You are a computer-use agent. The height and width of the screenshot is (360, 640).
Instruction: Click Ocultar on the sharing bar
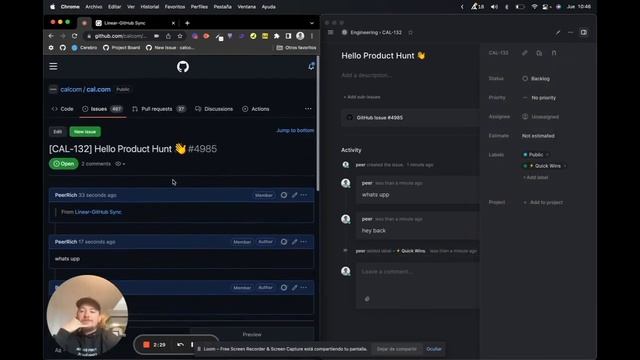click(434, 349)
